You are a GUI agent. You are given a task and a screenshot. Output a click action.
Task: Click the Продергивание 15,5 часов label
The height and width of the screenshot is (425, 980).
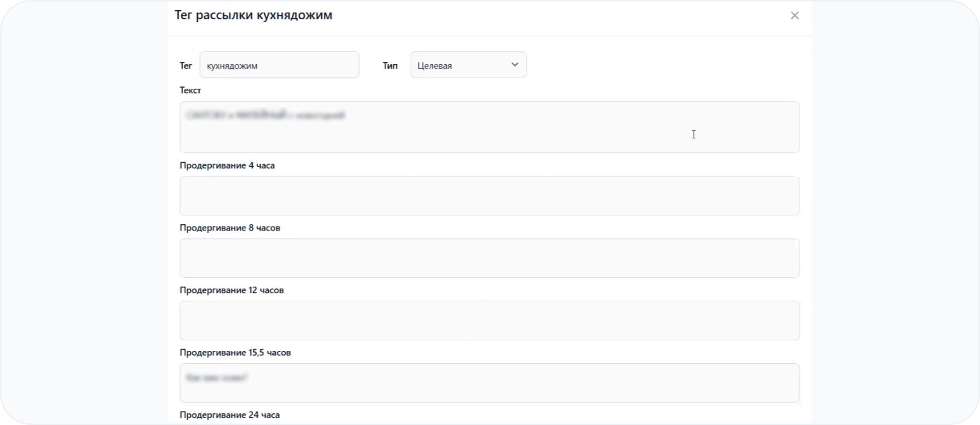[x=235, y=353]
